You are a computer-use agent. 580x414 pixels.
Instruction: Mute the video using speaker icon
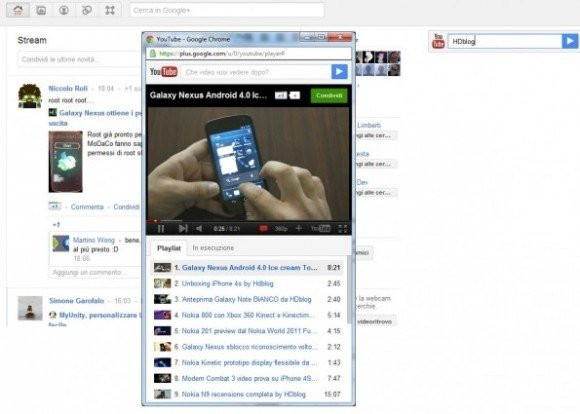click(x=199, y=229)
